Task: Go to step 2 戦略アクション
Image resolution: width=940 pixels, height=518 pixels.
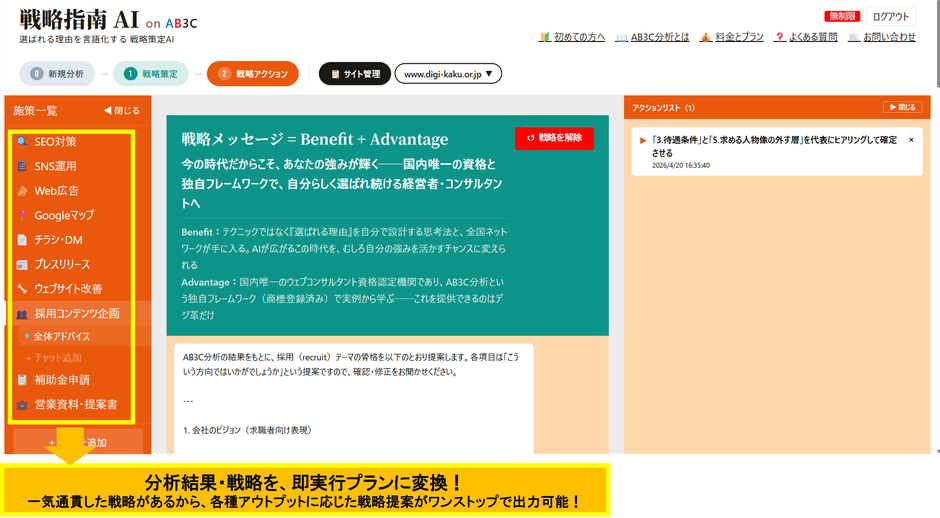Action: click(252, 74)
